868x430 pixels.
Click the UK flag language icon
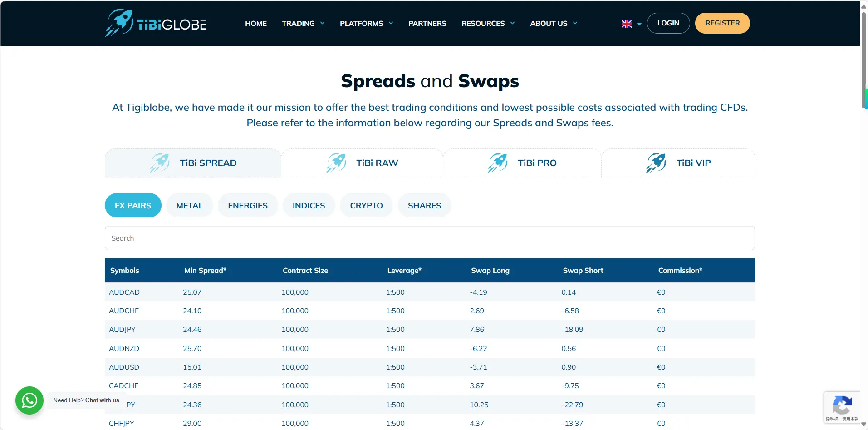tap(627, 24)
